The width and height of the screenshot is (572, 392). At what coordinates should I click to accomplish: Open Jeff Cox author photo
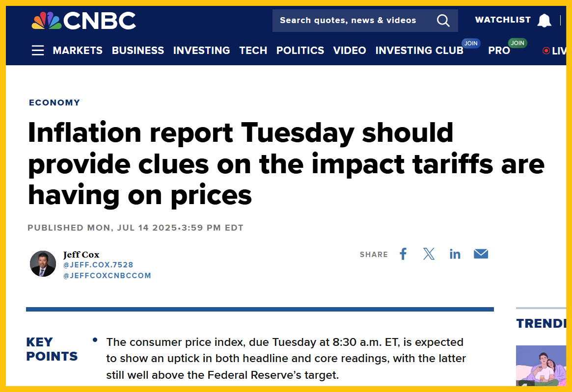[43, 263]
